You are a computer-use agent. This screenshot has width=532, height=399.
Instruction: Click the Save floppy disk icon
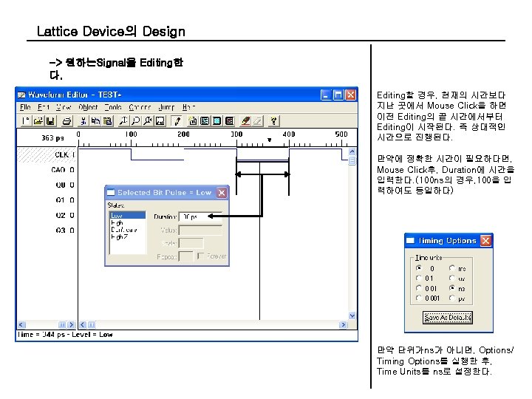[50, 120]
